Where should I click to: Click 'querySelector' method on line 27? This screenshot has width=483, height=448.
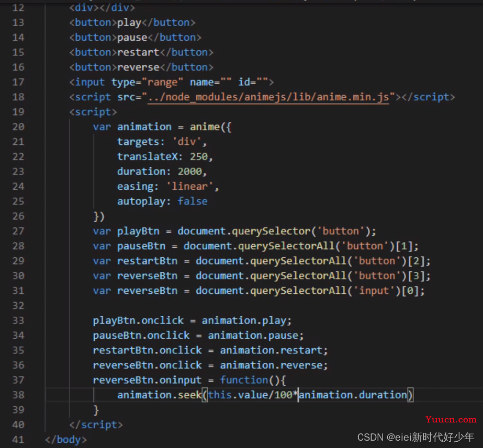point(271,232)
